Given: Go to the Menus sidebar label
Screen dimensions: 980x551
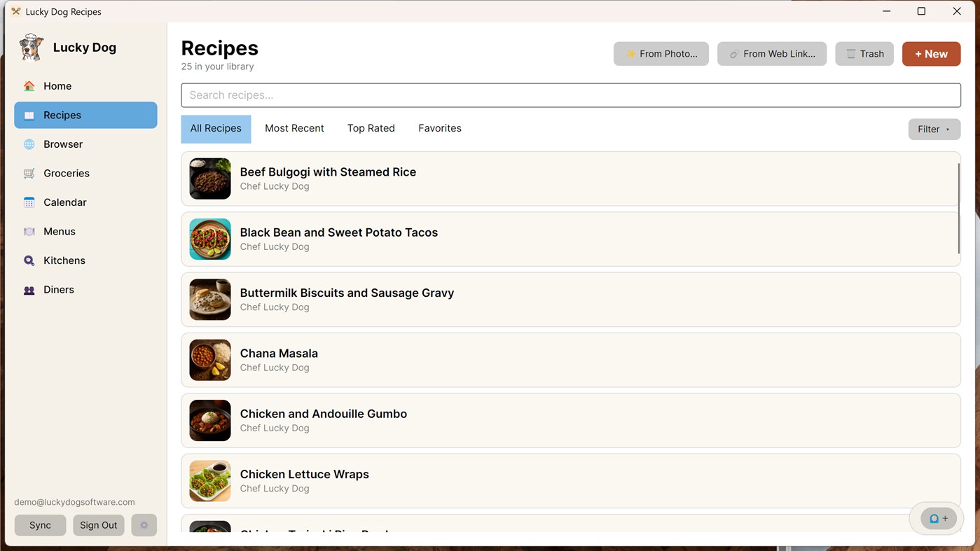Looking at the screenshot, I should (60, 231).
